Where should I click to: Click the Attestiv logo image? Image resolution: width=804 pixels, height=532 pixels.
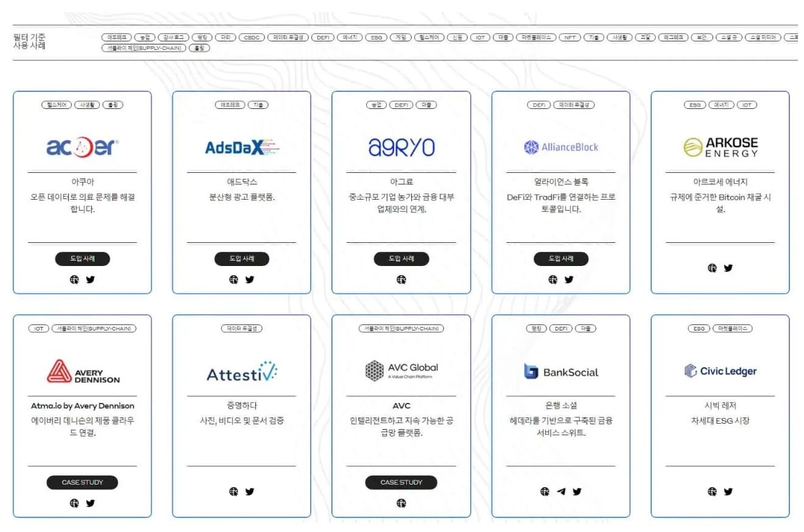coord(242,372)
